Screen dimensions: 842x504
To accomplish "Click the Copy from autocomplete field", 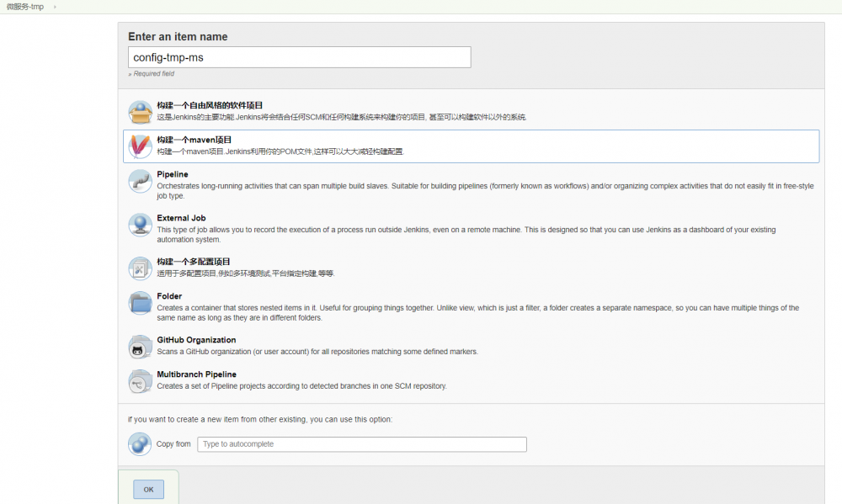I will [361, 444].
